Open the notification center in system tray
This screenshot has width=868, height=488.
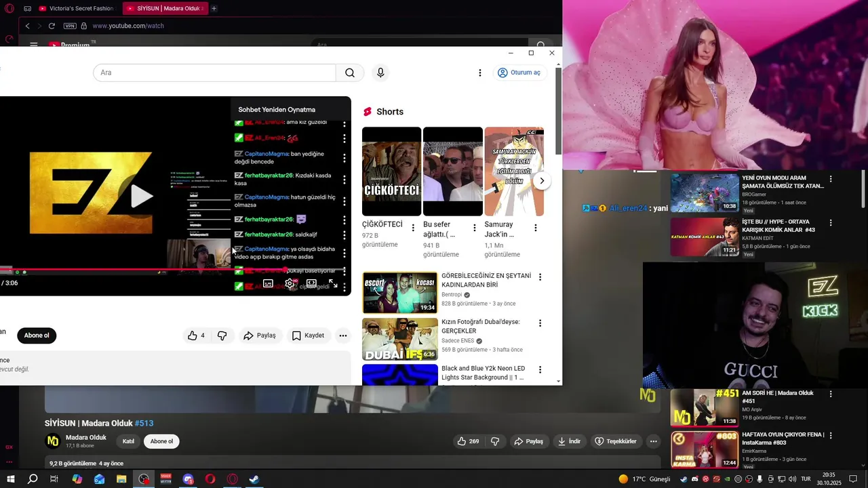point(853,479)
